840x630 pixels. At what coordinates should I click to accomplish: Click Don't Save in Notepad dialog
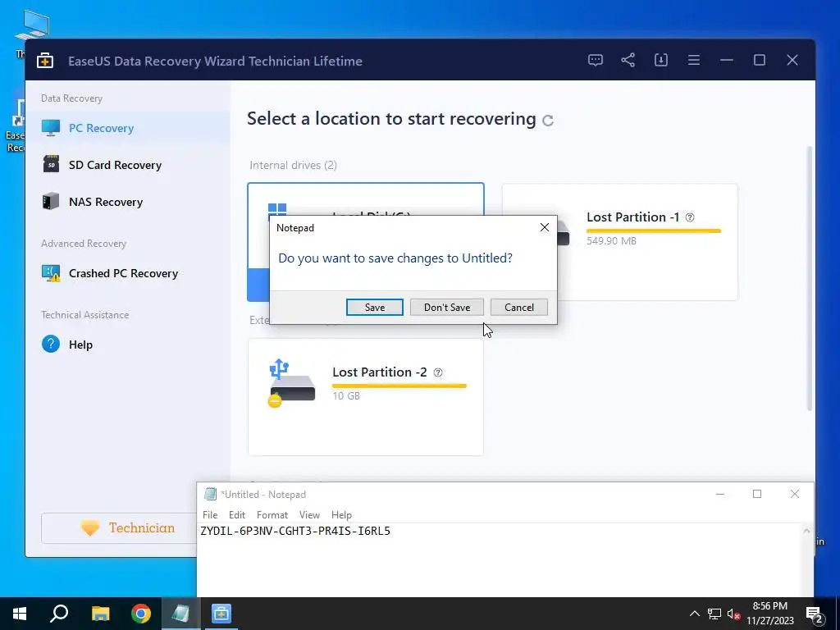pos(447,308)
